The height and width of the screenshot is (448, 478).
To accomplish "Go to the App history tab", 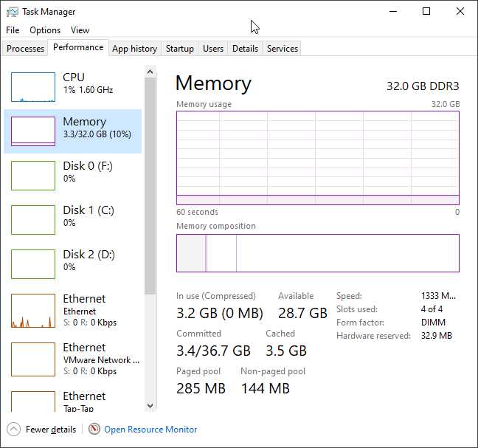I will (x=134, y=49).
